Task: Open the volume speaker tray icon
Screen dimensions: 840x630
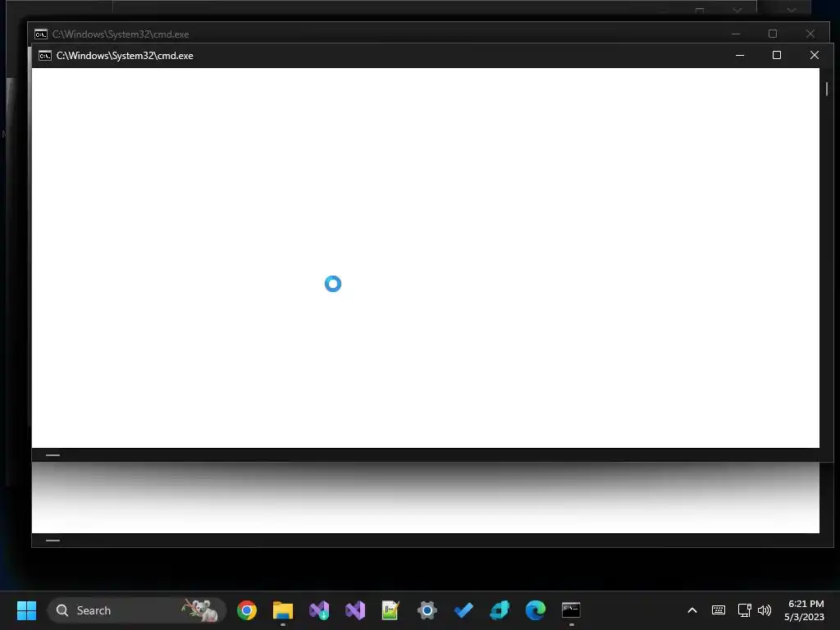Action: [765, 610]
